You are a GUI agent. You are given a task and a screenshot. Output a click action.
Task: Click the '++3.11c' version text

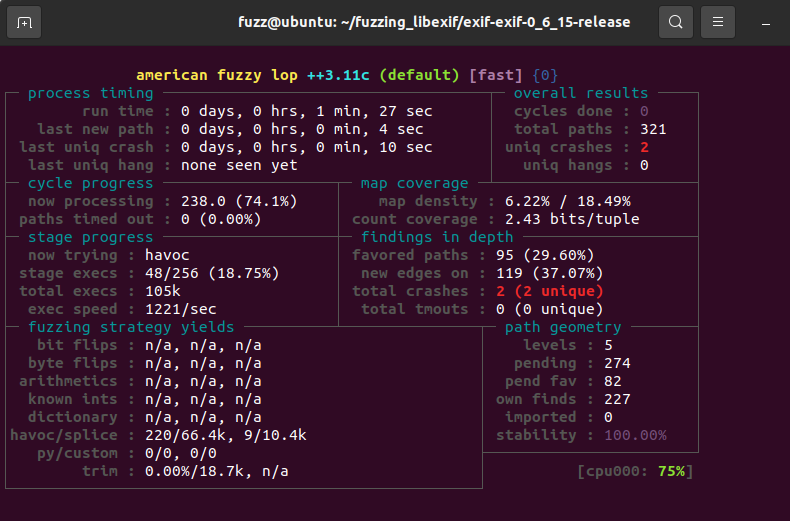click(338, 76)
